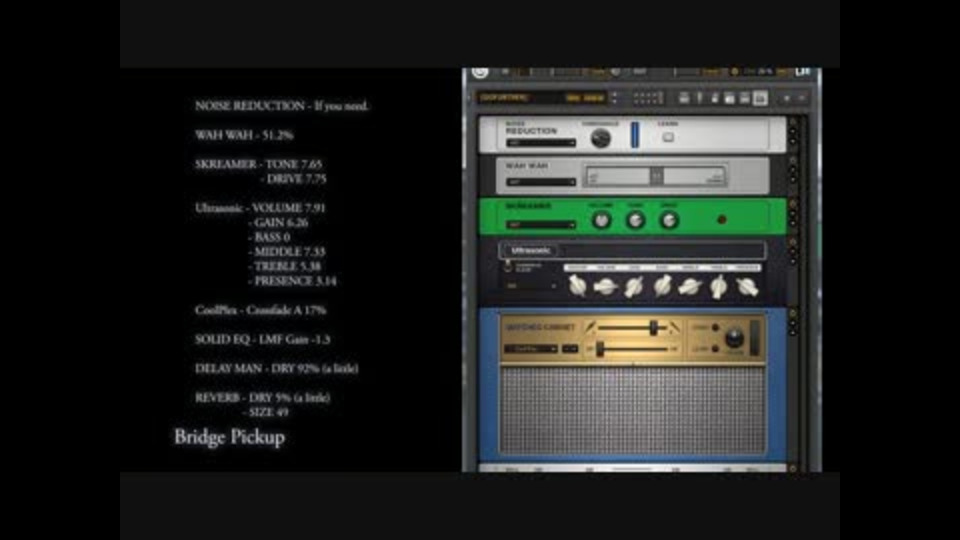The image size is (960, 540).
Task: Toggle the Skreamer red on/off LED
Action: (x=722, y=220)
